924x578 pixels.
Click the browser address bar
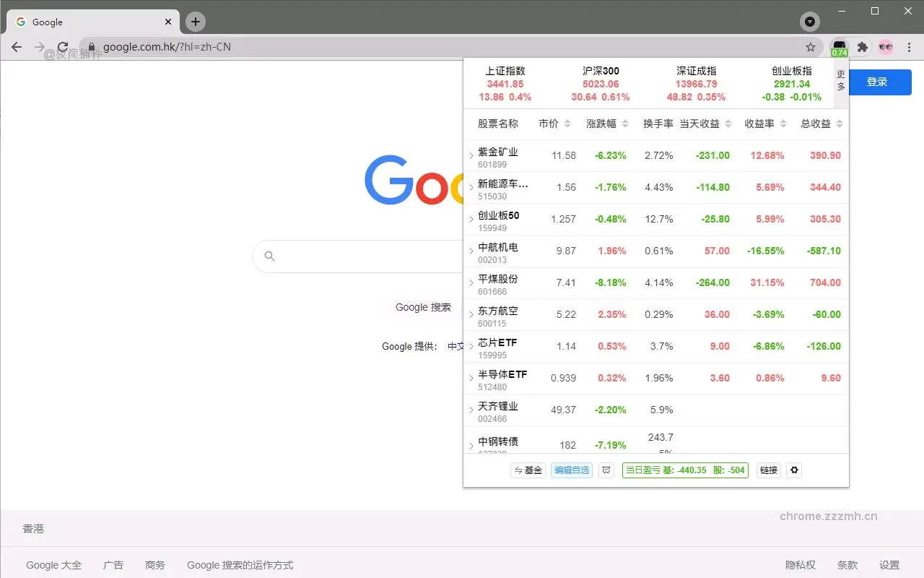click(289, 46)
